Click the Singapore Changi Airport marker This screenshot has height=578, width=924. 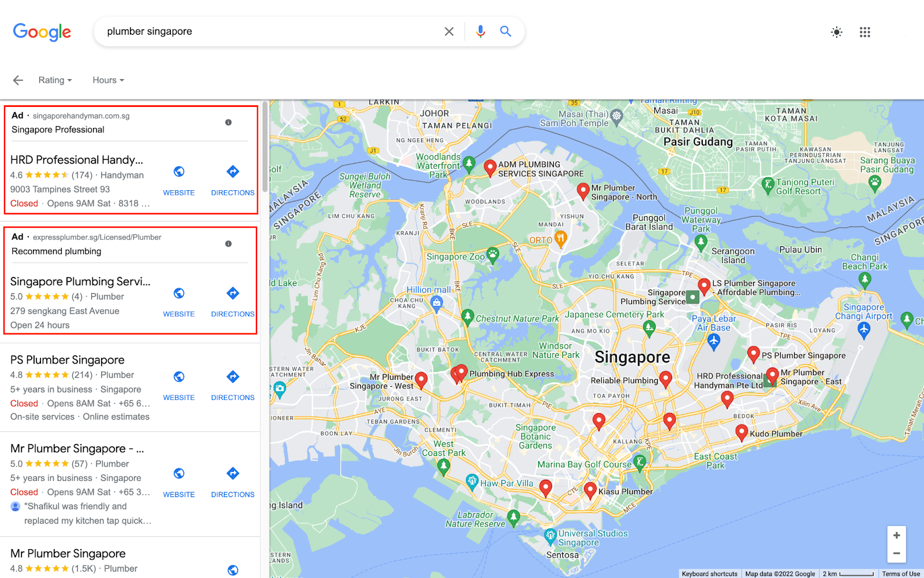[864, 330]
